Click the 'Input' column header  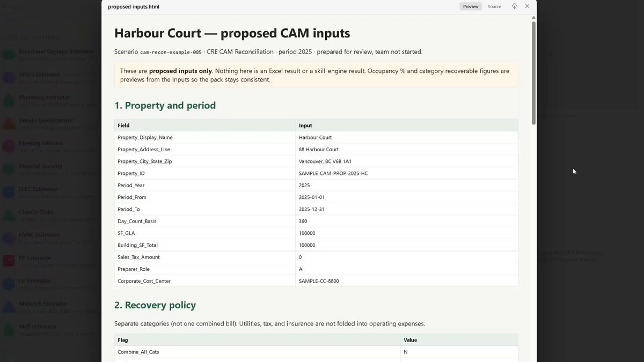click(407, 125)
